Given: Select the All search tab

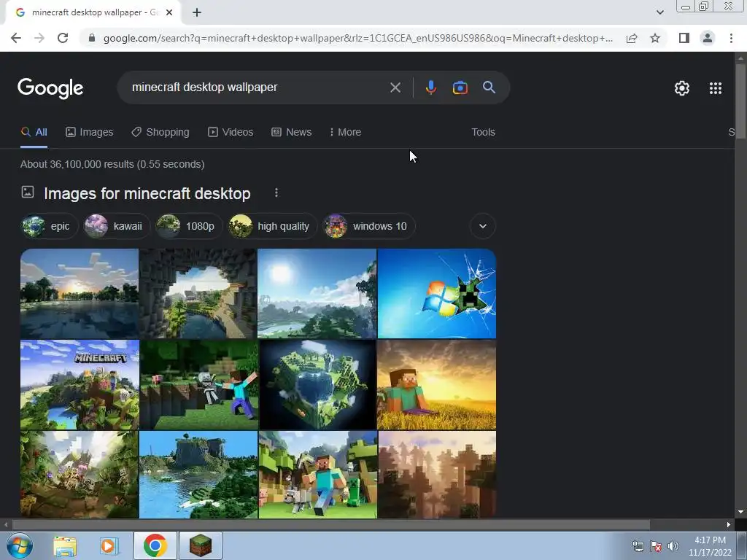Looking at the screenshot, I should [34, 133].
